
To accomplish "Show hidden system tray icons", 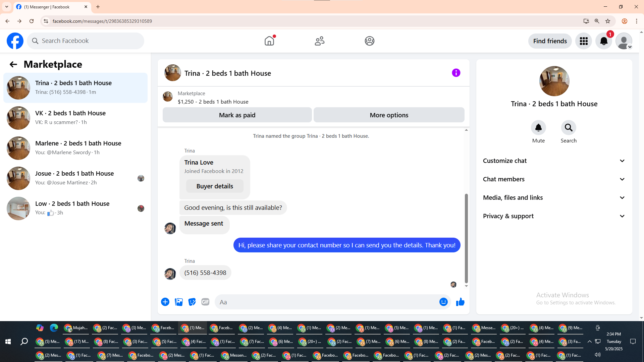I will click(589, 342).
